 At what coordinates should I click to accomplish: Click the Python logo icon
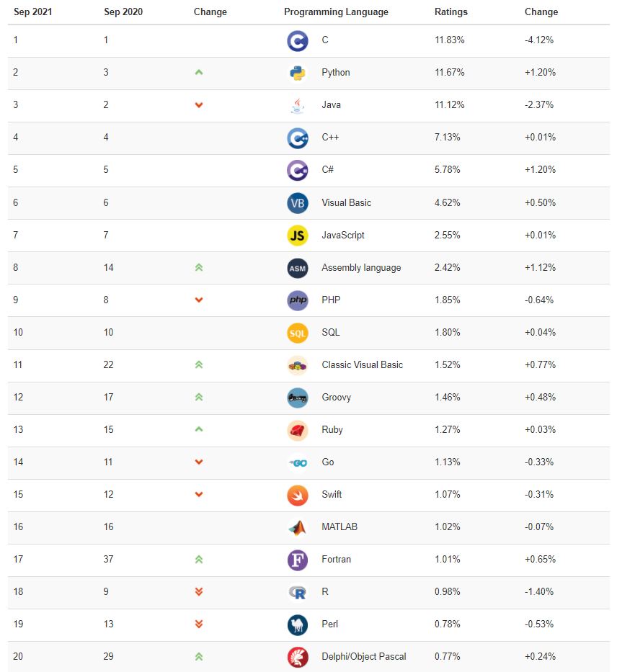297,73
